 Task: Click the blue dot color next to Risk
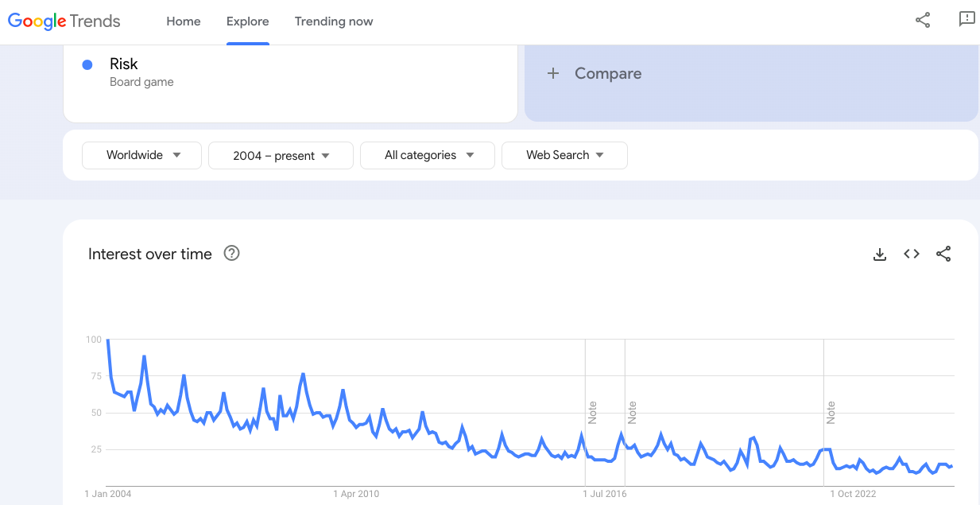87,64
